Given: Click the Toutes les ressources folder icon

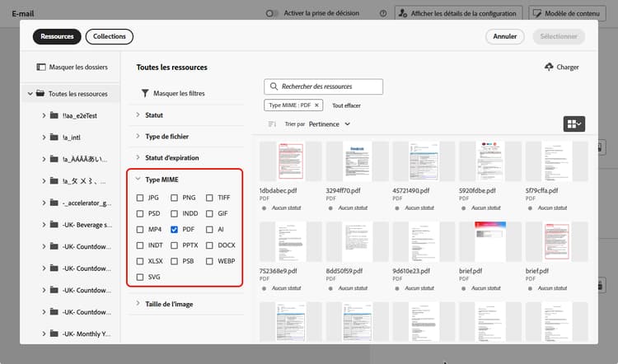Looking at the screenshot, I should [x=40, y=94].
